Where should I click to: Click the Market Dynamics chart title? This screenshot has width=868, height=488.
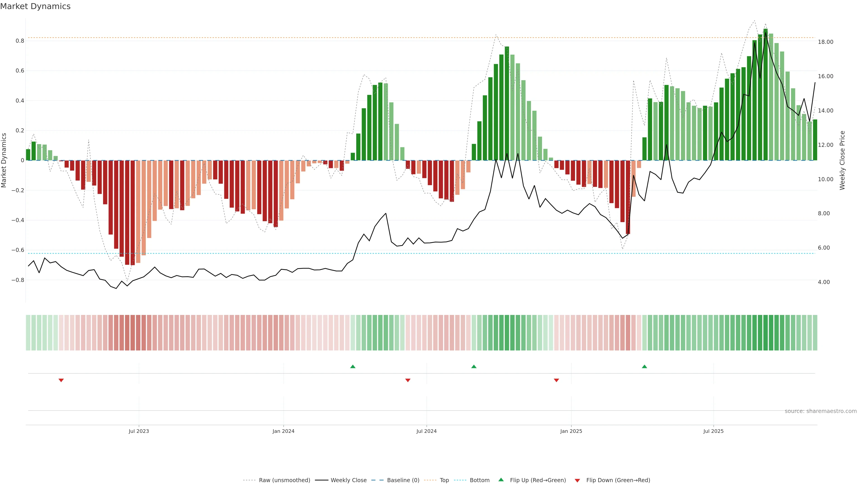(35, 6)
